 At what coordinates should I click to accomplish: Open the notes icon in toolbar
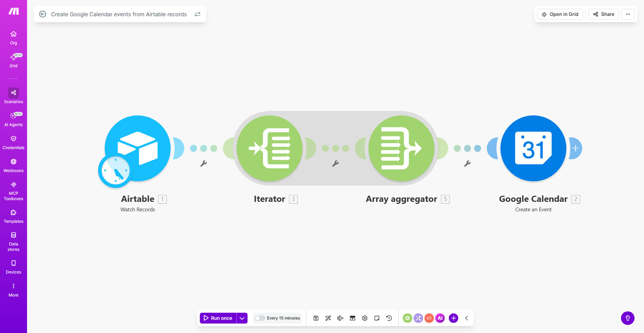377,318
